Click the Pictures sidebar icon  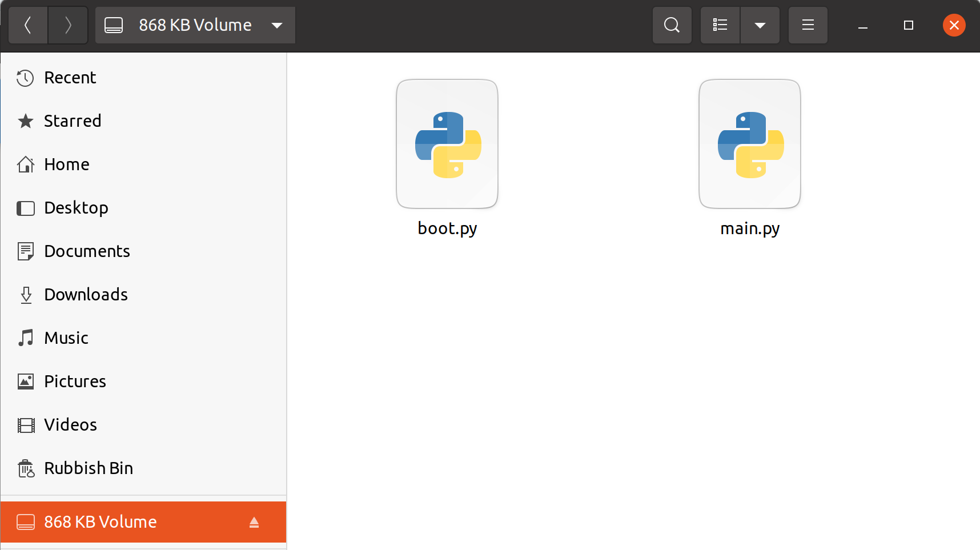pos(26,382)
